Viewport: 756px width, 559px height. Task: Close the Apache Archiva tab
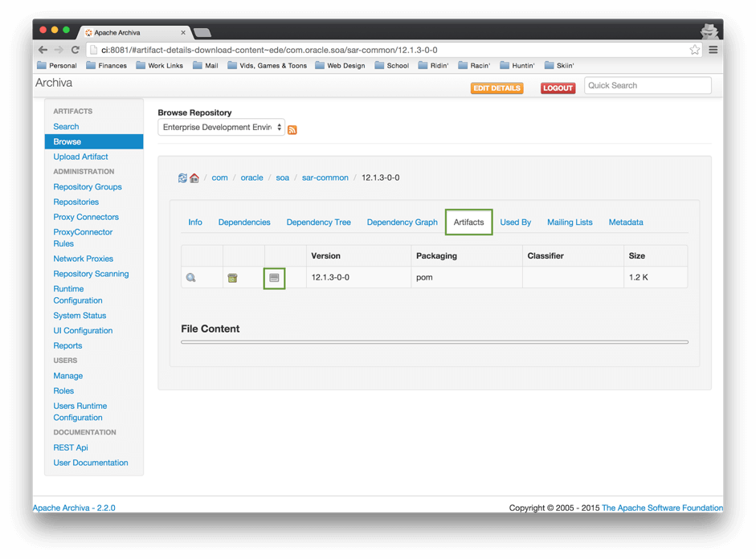click(x=183, y=32)
